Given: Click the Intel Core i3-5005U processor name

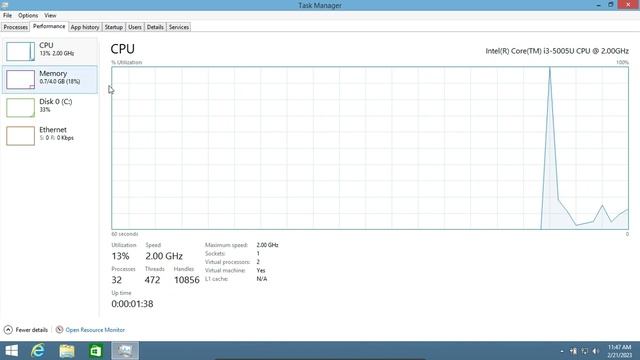Looking at the screenshot, I should click(557, 51).
